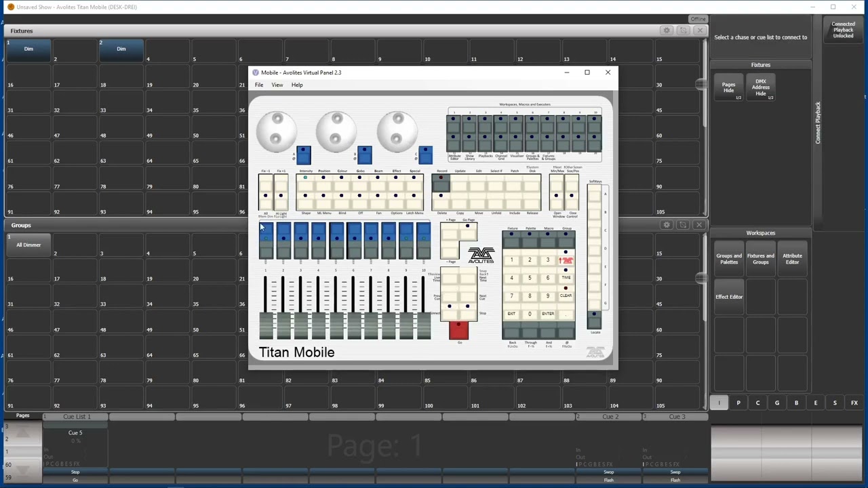Select the FX attribute tab
Screen dimensions: 868x488
coord(854,403)
